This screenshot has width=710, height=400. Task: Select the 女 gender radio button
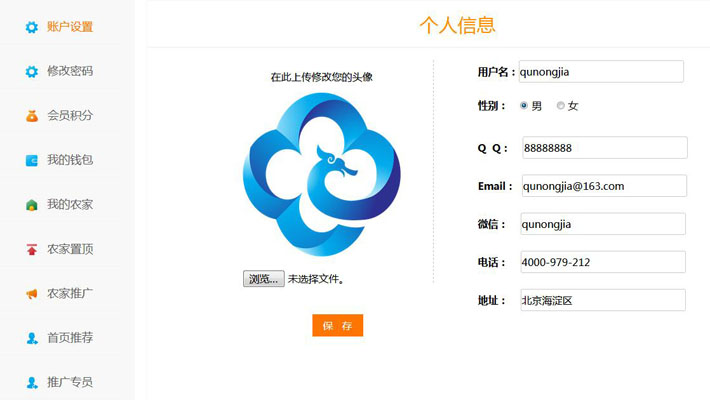(561, 106)
